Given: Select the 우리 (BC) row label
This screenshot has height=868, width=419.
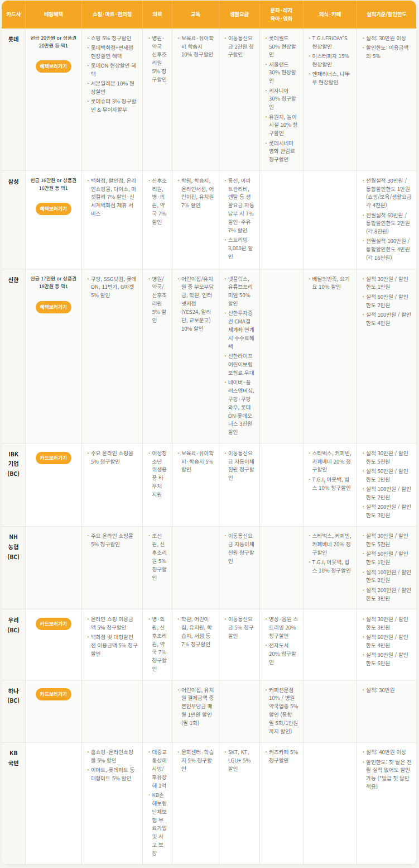Looking at the screenshot, I should coord(13,624).
